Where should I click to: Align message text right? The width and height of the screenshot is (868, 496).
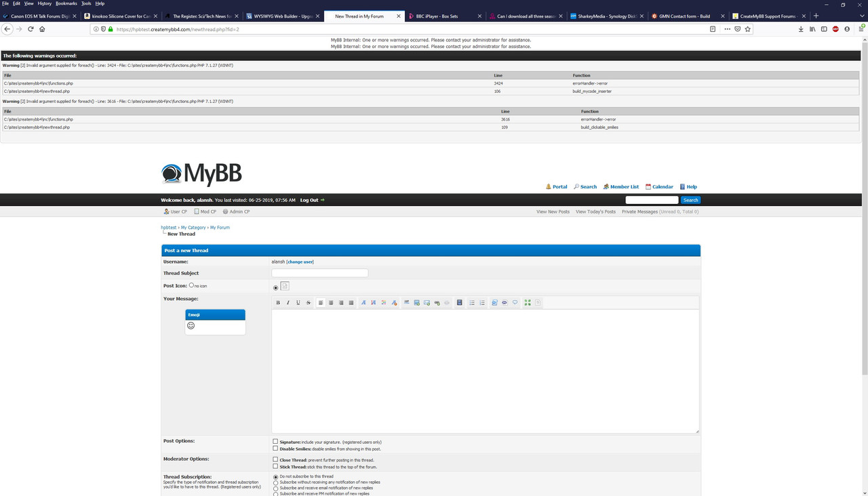pyautogui.click(x=341, y=302)
